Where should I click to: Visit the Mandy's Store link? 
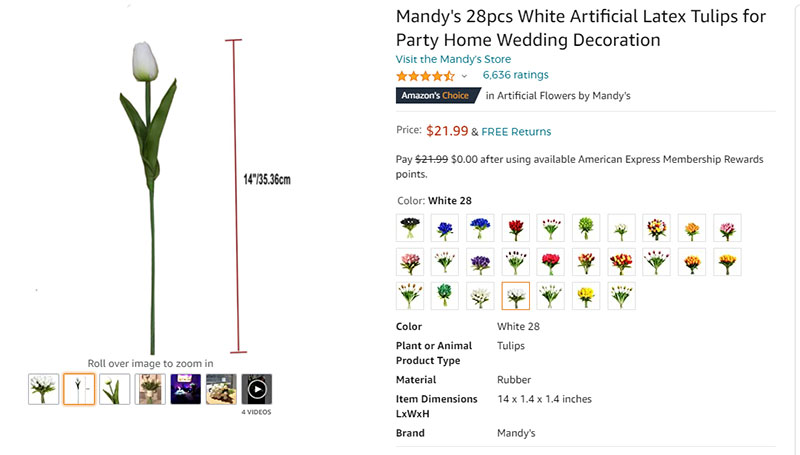point(453,59)
